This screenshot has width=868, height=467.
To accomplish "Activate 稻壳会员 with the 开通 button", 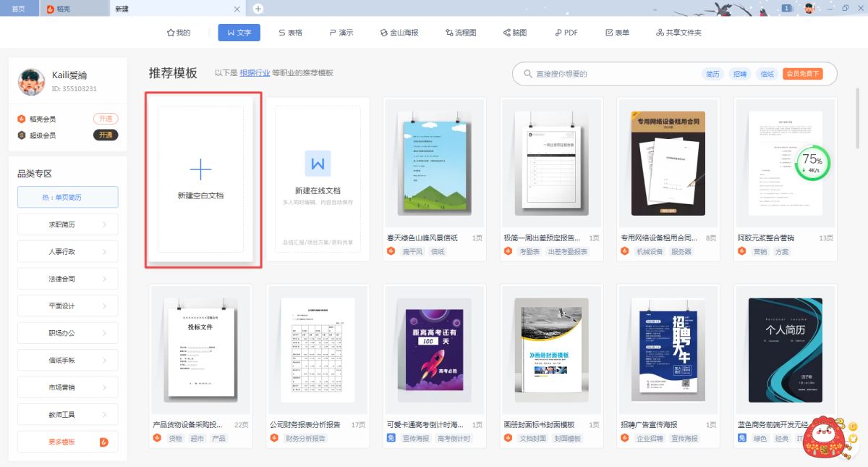I will [106, 119].
